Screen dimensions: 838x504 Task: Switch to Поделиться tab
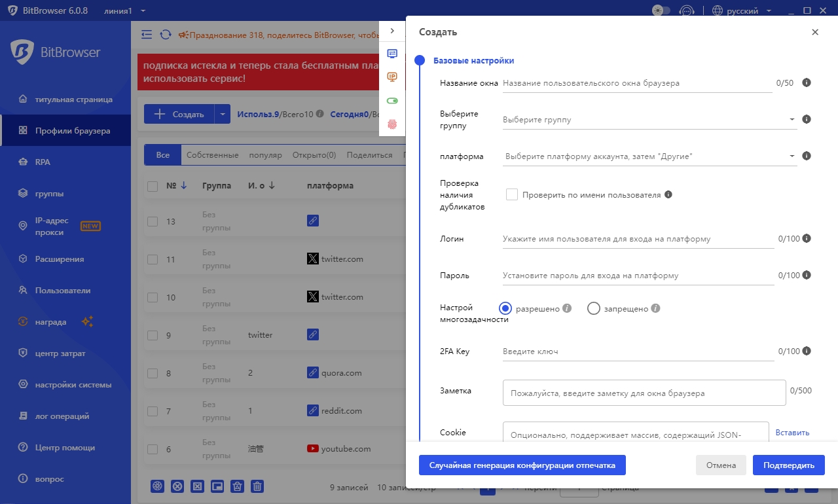370,155
